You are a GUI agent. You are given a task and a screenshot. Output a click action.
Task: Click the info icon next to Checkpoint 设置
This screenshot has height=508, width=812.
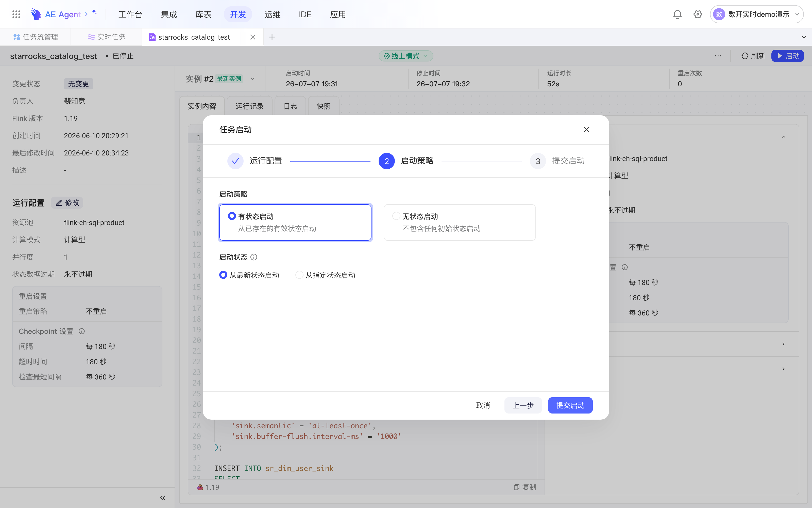(x=81, y=331)
